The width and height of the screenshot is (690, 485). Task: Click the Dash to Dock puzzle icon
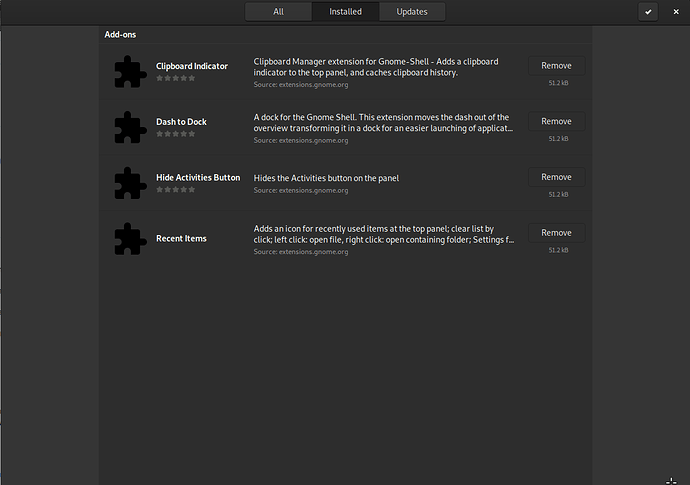(x=130, y=128)
